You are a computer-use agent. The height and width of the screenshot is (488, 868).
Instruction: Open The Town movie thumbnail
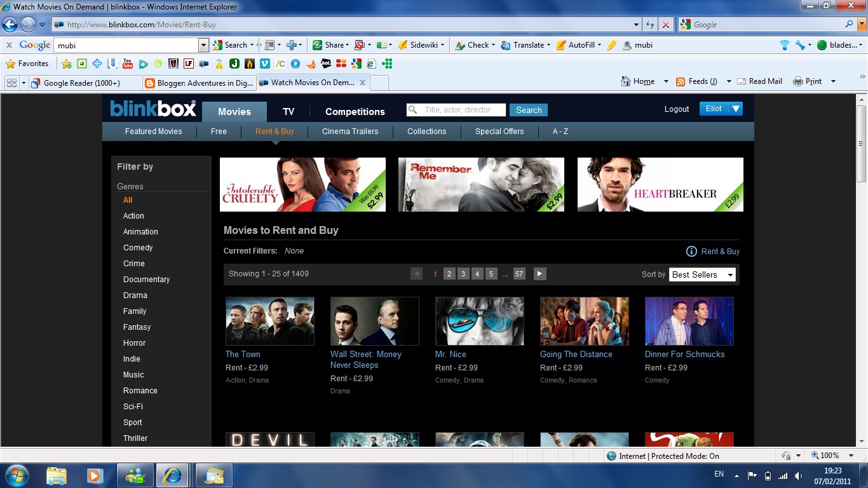click(x=270, y=321)
